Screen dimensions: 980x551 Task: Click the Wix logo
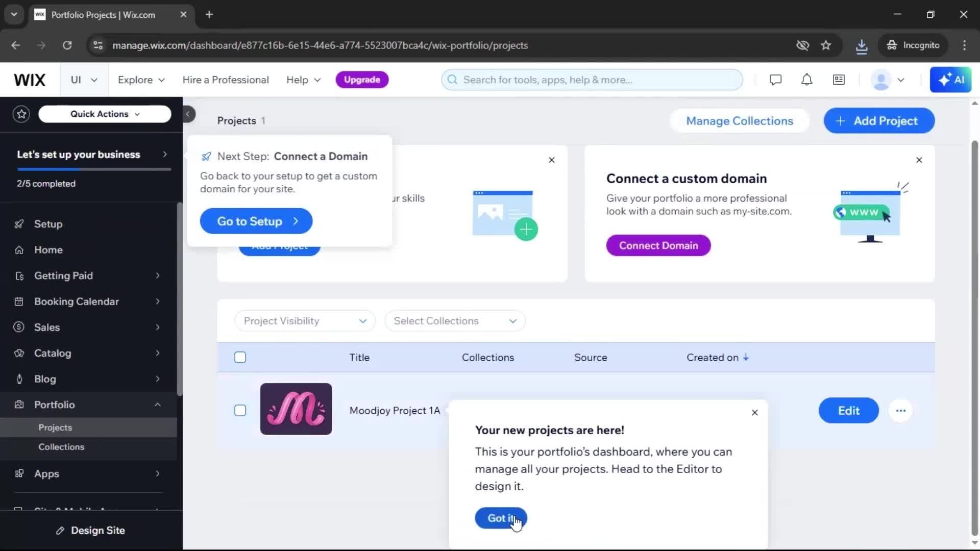(30, 80)
